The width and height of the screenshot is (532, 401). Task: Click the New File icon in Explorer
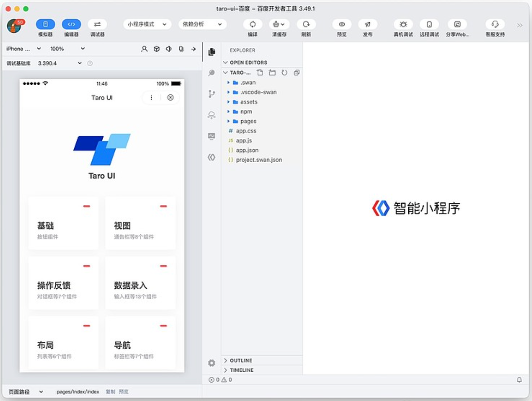(x=260, y=73)
